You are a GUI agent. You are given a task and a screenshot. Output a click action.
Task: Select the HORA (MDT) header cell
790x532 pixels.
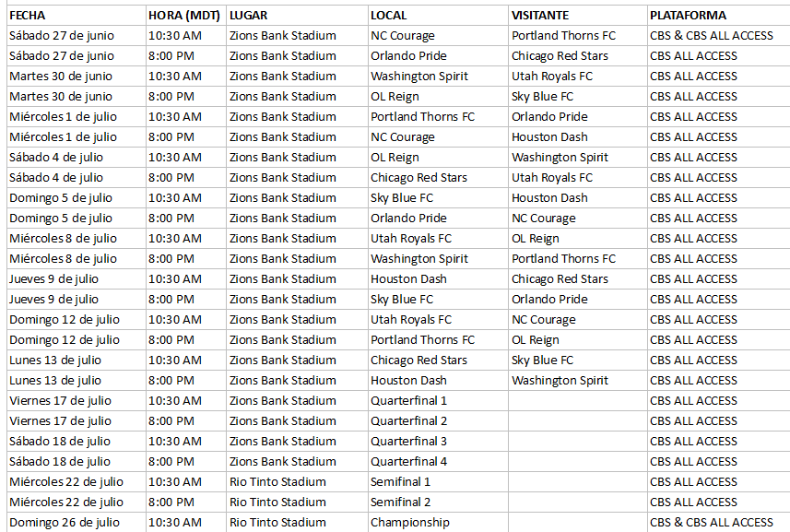[186, 16]
